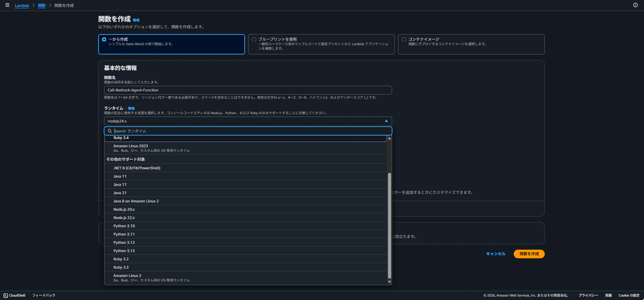Click the CloudShell icon in footer
Image resolution: width=644 pixels, height=300 pixels.
click(6, 296)
